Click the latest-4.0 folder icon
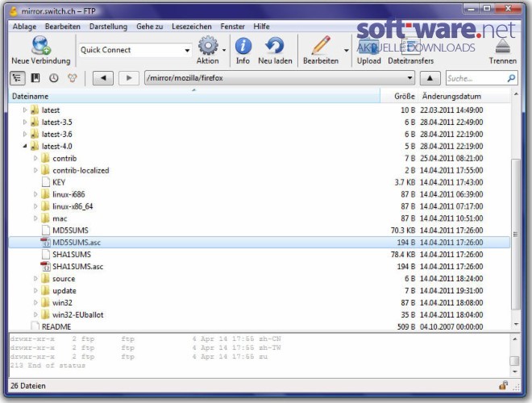This screenshot has height=403, width=532. (x=35, y=146)
